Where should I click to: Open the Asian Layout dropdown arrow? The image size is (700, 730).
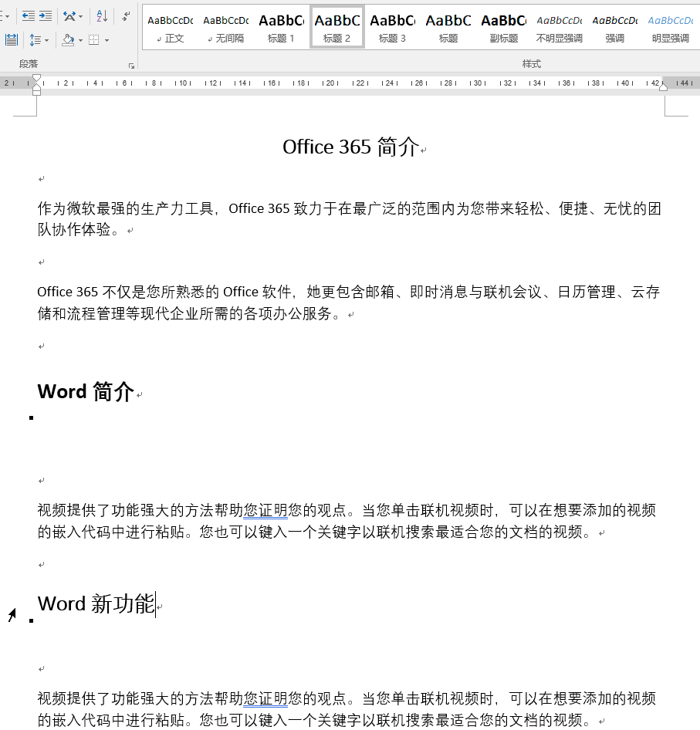(80, 17)
